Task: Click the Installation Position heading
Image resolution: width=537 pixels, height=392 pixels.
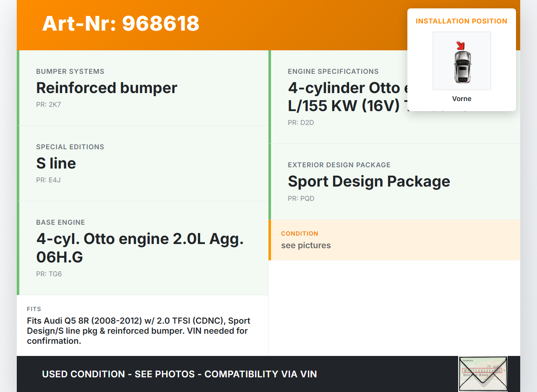Action: tap(461, 21)
